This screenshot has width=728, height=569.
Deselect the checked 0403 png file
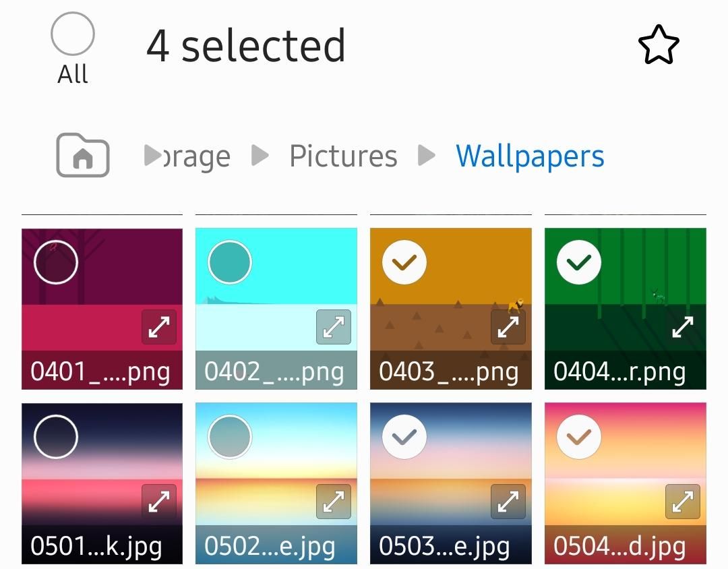(404, 262)
